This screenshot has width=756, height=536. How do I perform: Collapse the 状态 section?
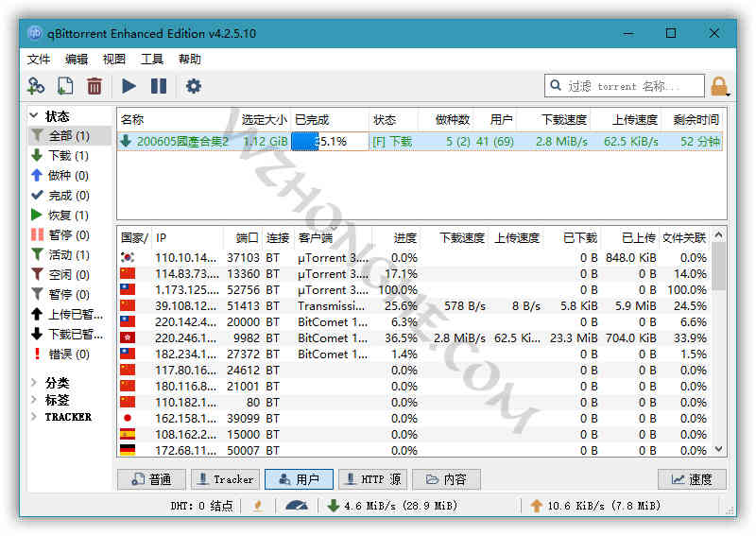34,115
